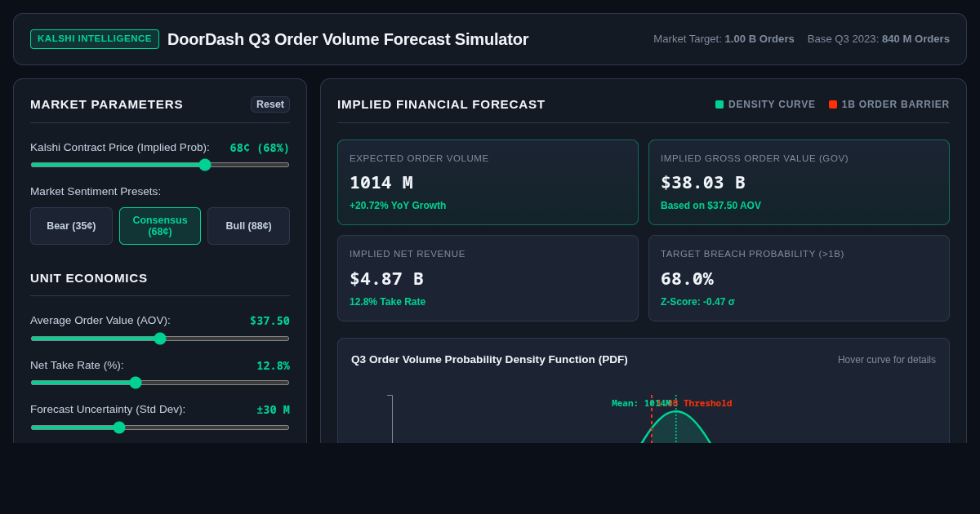
Task: Click the '+20.72% YoY Growth' text
Action: [398, 206]
